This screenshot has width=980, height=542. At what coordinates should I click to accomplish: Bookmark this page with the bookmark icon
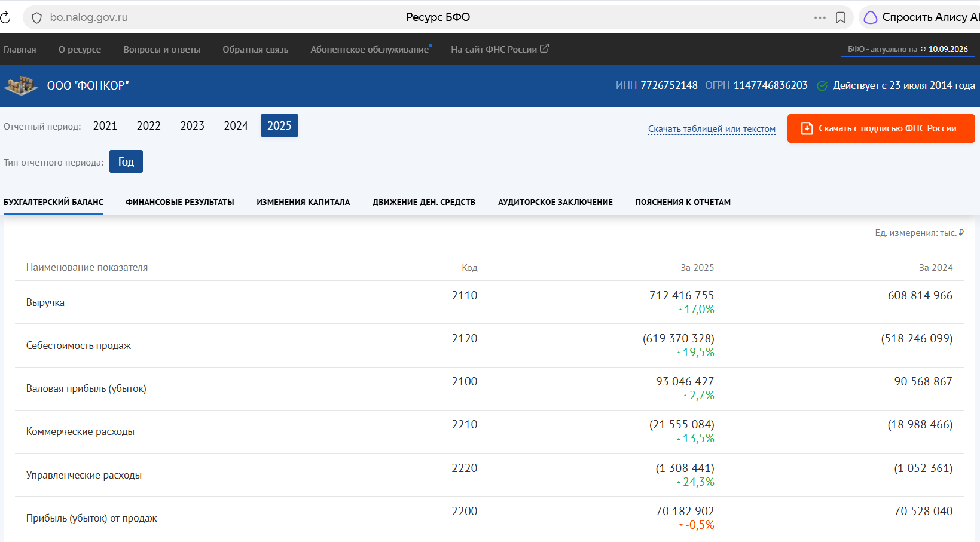841,17
